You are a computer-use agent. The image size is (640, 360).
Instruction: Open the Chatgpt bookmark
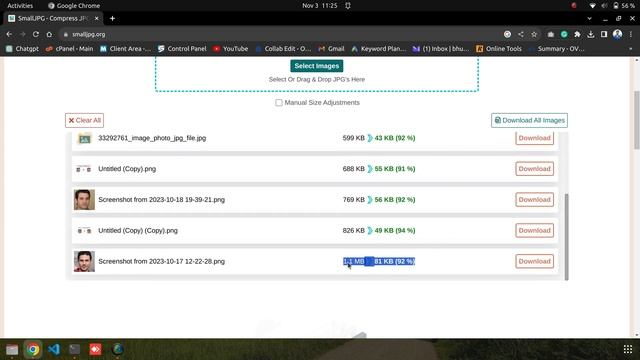22,49
